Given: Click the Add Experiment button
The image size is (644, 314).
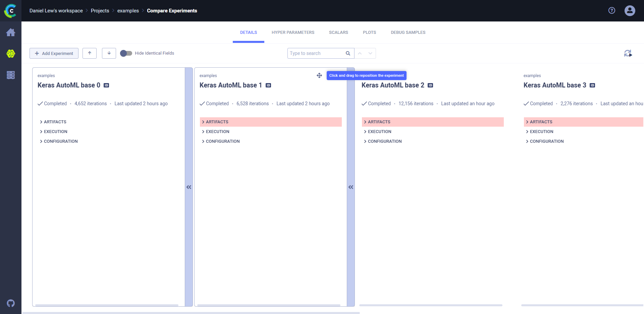Looking at the screenshot, I should tap(54, 53).
